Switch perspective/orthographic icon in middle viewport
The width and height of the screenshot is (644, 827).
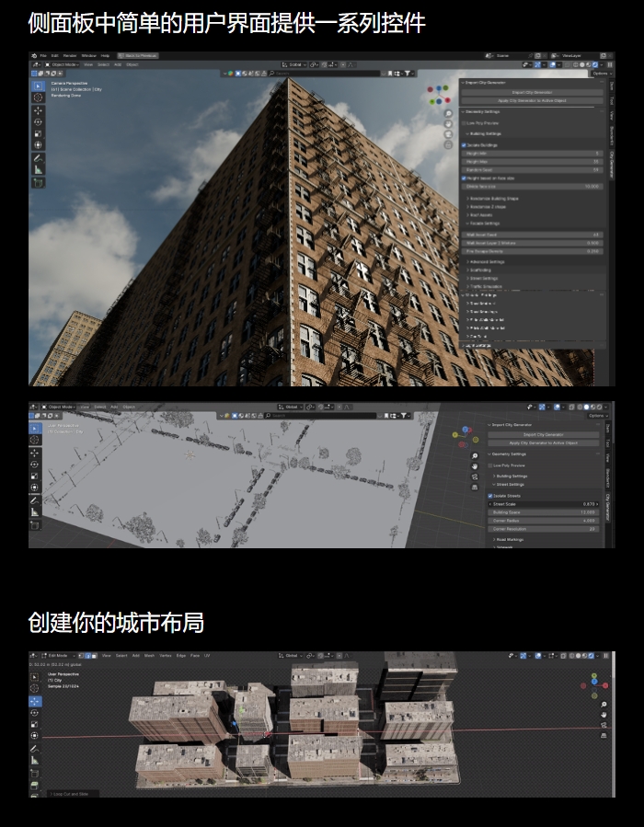(x=475, y=487)
